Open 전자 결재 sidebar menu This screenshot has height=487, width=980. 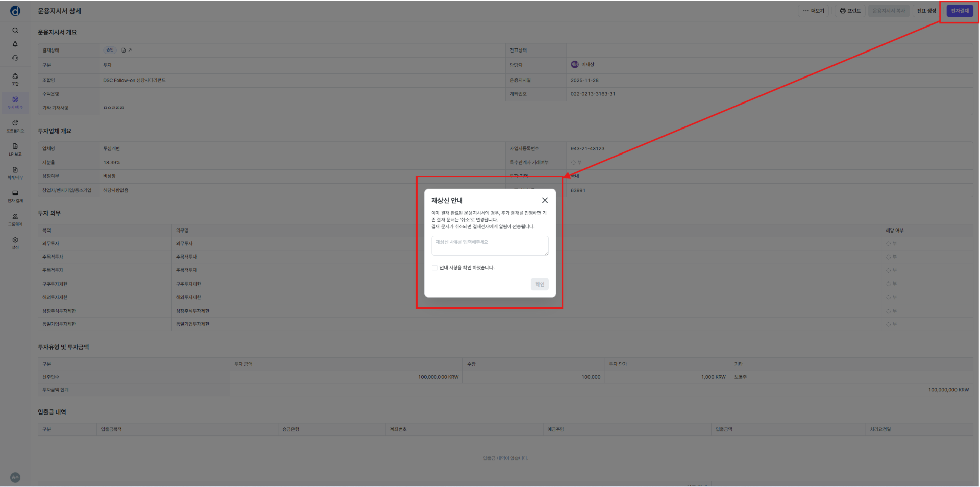pos(15,196)
